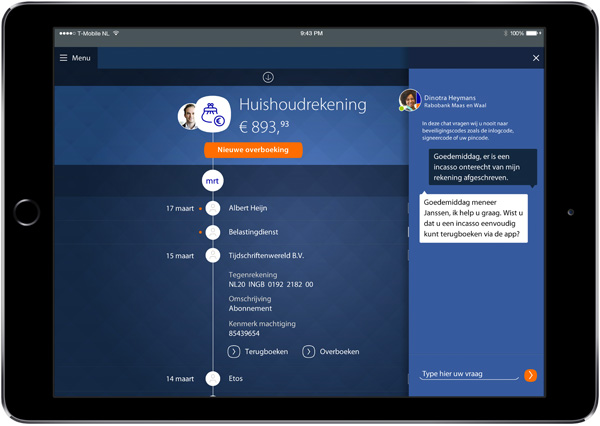Click the Terugboeken arrow icon
Screen dimensions: 600x426
pos(234,352)
